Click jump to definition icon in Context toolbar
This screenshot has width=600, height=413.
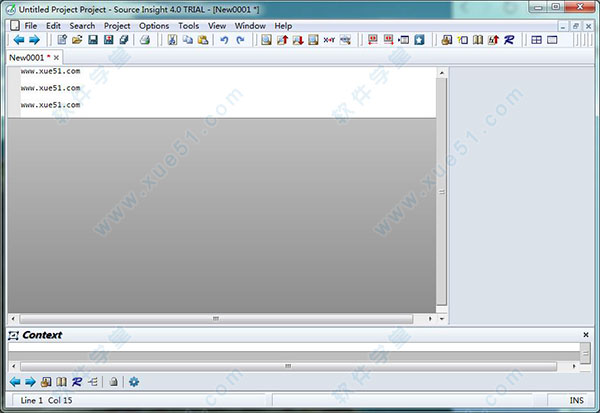[46, 382]
